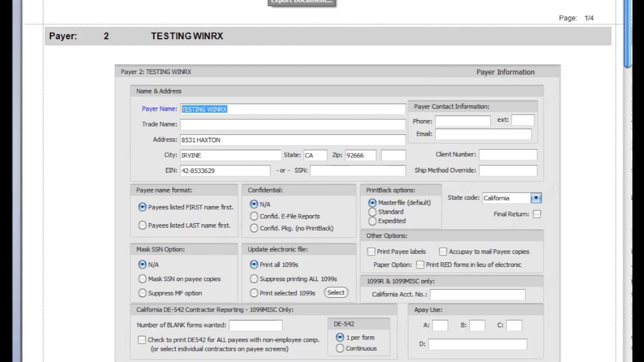644x362 pixels.
Task: Choose Suppress printing ALL 1099s
Action: click(254, 279)
